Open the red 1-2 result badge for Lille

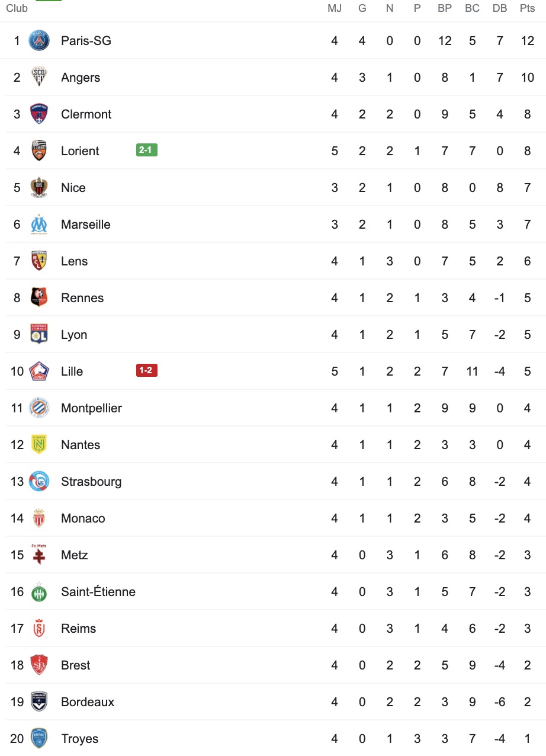pyautogui.click(x=146, y=371)
